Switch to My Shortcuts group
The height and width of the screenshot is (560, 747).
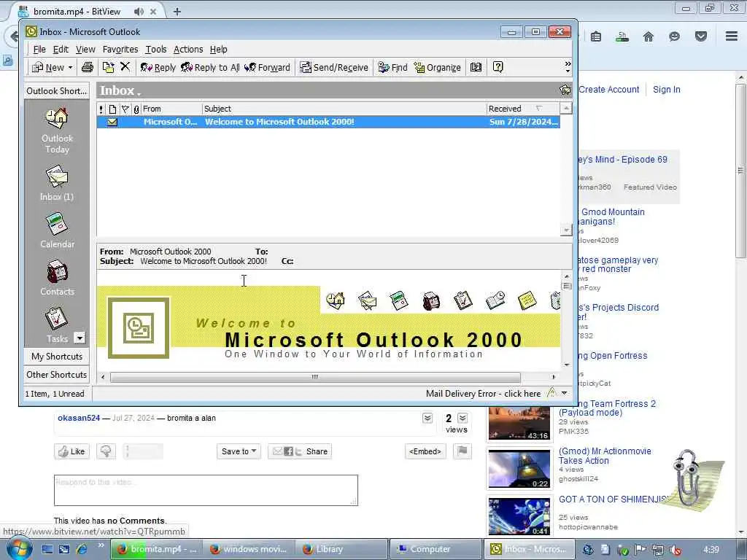tap(57, 357)
